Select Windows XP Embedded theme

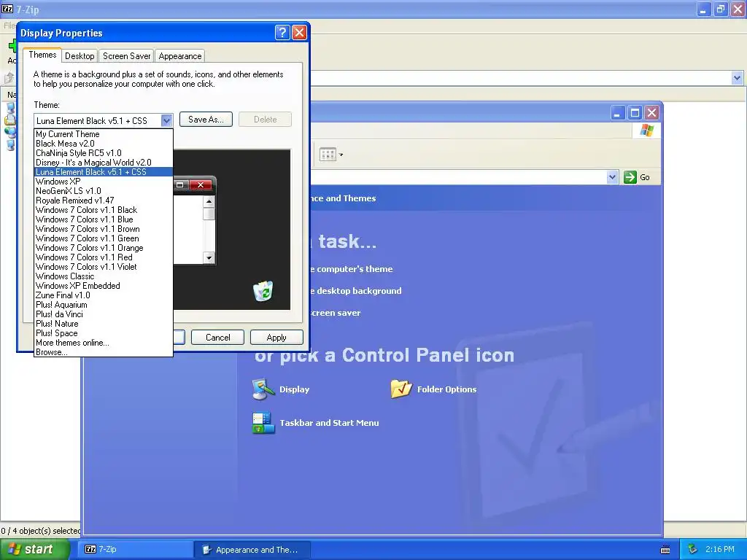104,286
